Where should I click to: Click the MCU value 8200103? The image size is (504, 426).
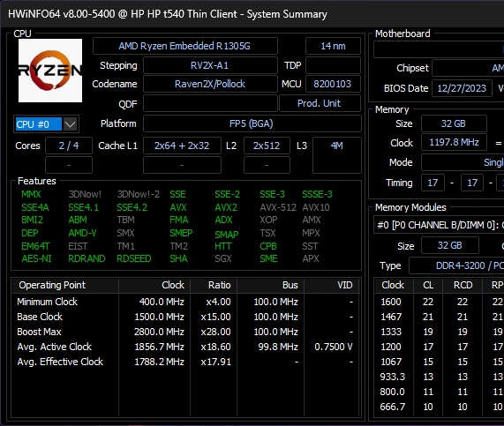333,84
